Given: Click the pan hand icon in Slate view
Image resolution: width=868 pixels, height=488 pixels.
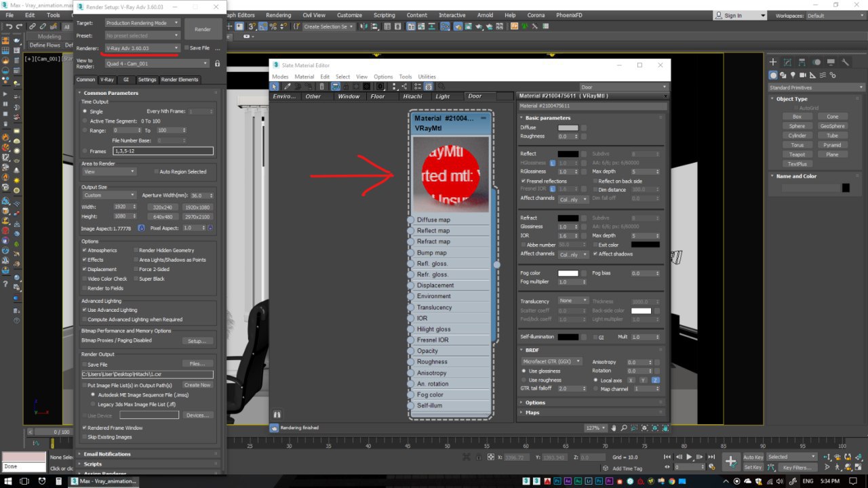Looking at the screenshot, I should 614,428.
